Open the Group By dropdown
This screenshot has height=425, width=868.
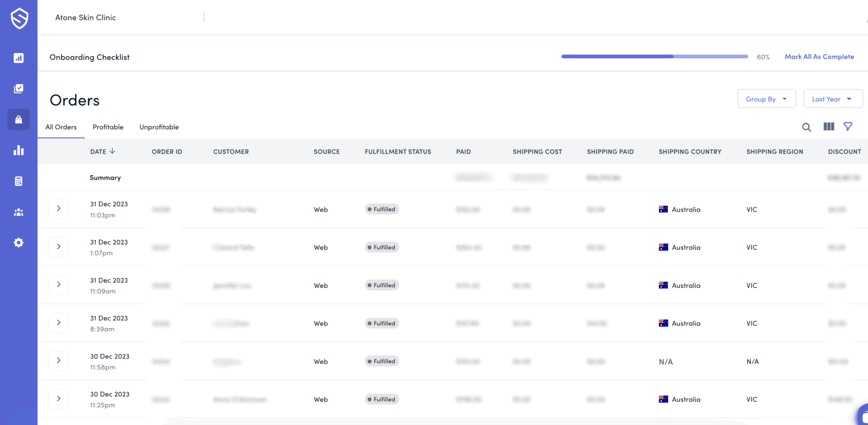[x=766, y=99]
